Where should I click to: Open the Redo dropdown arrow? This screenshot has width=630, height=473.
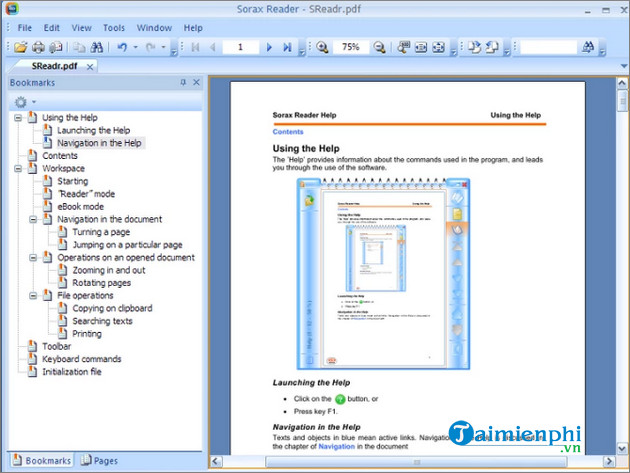point(164,47)
